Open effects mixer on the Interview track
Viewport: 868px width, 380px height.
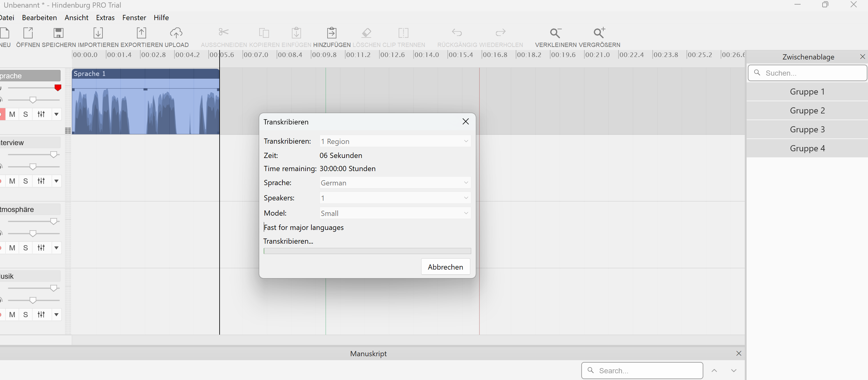[x=41, y=181]
